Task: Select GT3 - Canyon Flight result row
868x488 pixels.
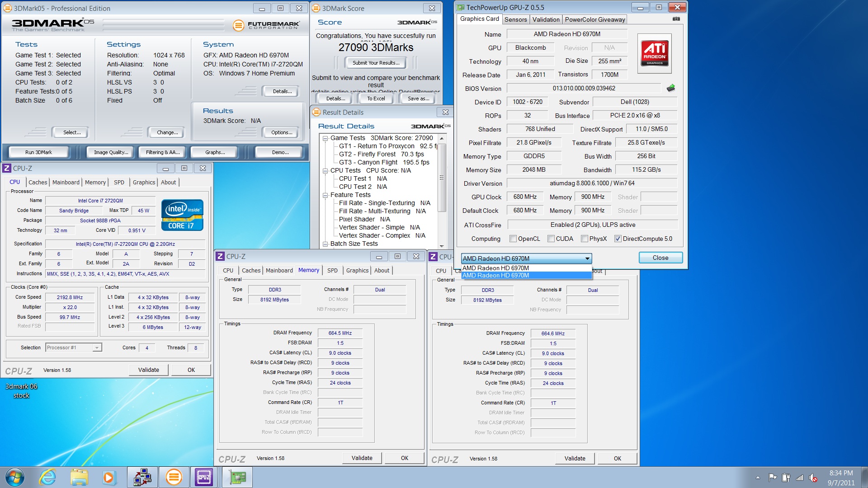Action: (x=384, y=162)
